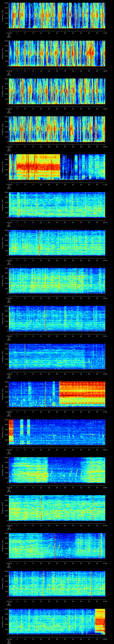Click the 0:31:00 start time label
Screen dimensions: 114x644
[9, 601]
